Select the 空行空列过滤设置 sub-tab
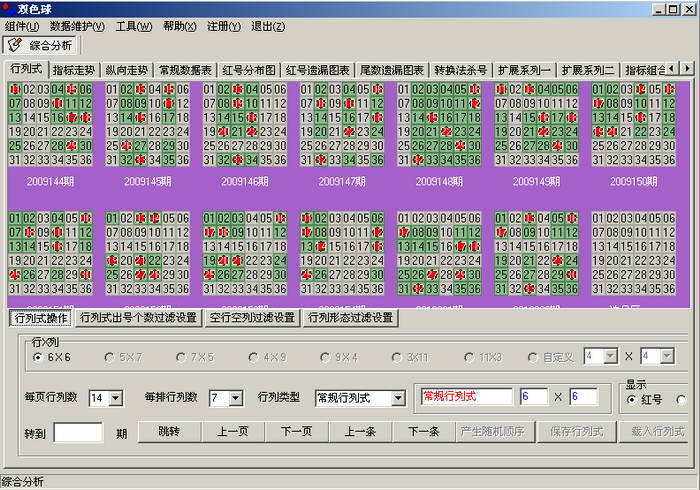This screenshot has height=490, width=700. coord(252,318)
